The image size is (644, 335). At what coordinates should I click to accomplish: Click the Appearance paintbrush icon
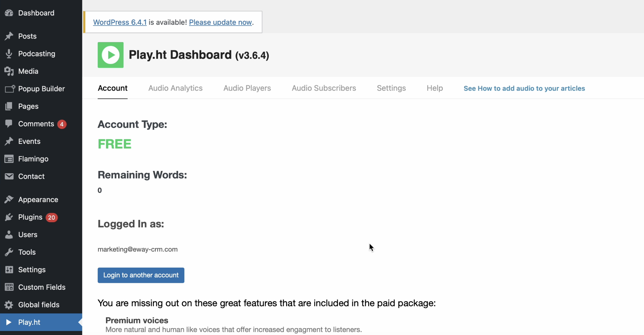pos(9,199)
